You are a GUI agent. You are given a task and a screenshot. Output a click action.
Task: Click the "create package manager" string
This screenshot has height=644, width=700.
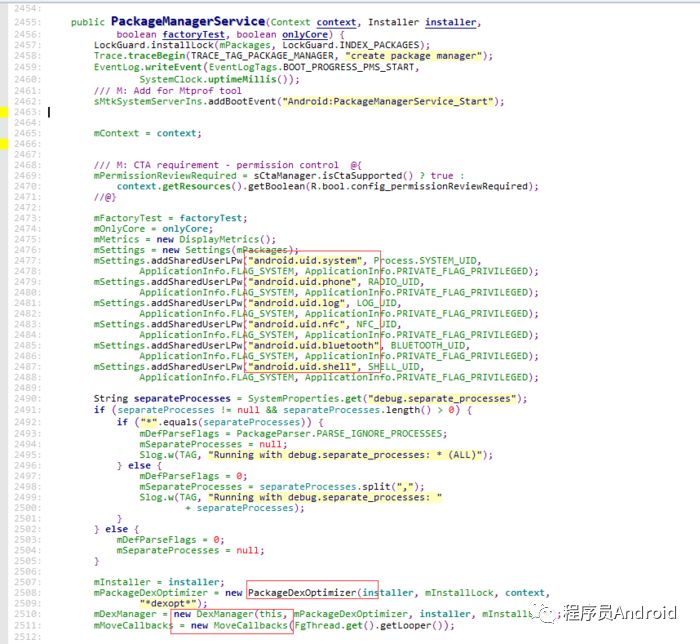pos(413,56)
